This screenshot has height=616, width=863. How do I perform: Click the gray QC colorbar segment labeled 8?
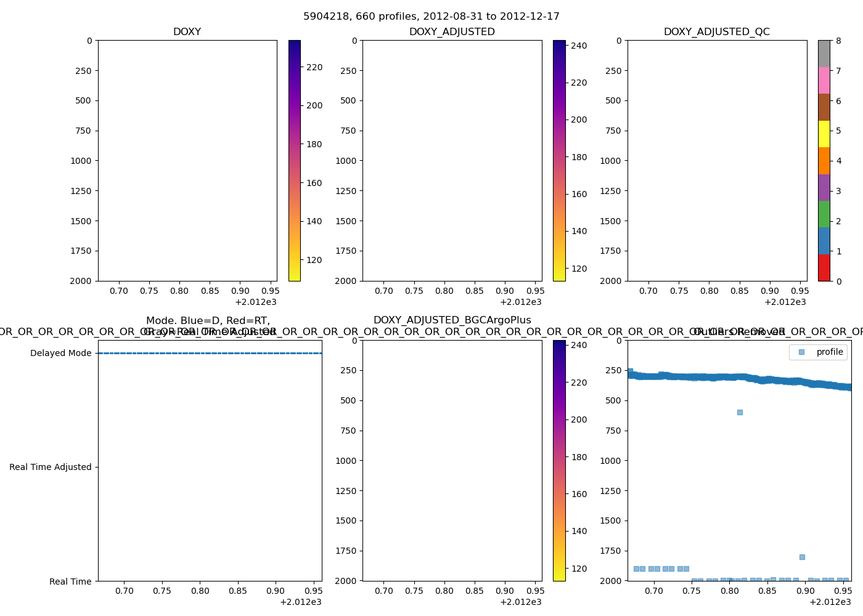(x=824, y=54)
